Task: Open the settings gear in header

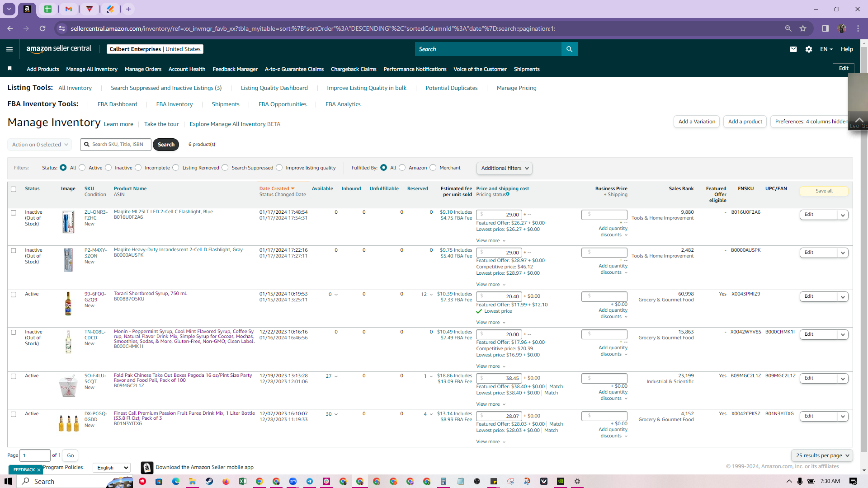Action: (809, 49)
